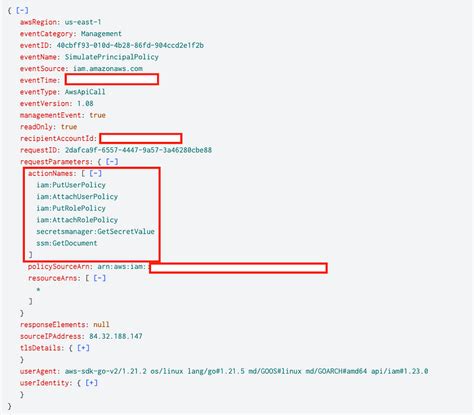
Task: Click the iam:PutUserPolicy action entry
Action: pos(71,185)
